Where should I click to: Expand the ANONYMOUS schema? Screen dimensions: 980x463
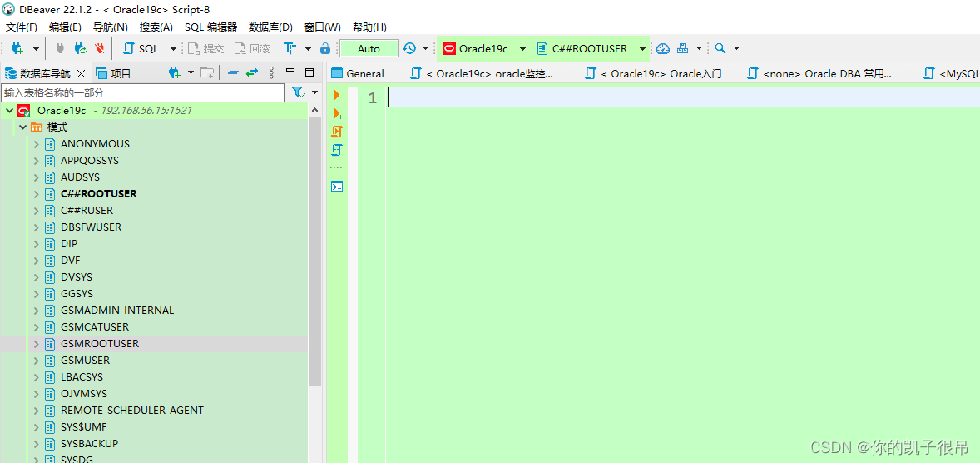point(37,144)
